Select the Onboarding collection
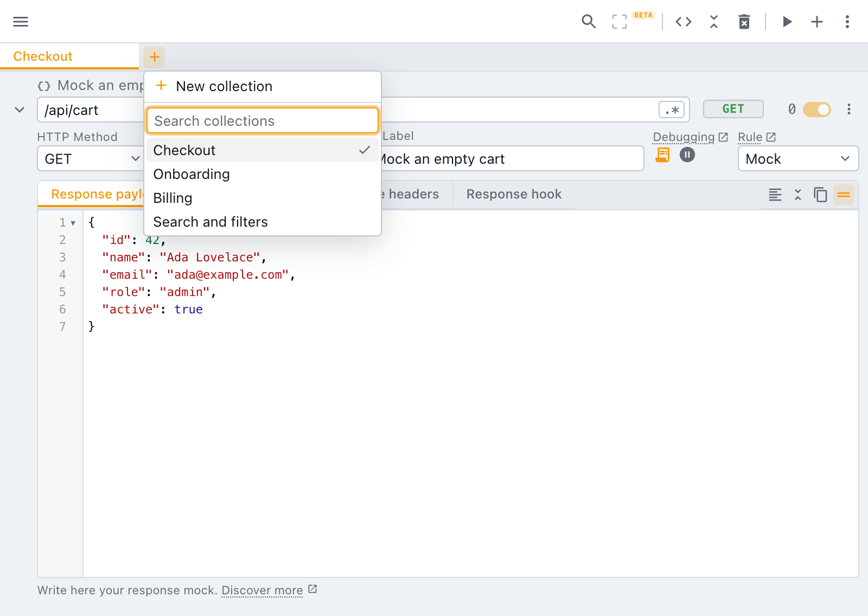 (263, 174)
